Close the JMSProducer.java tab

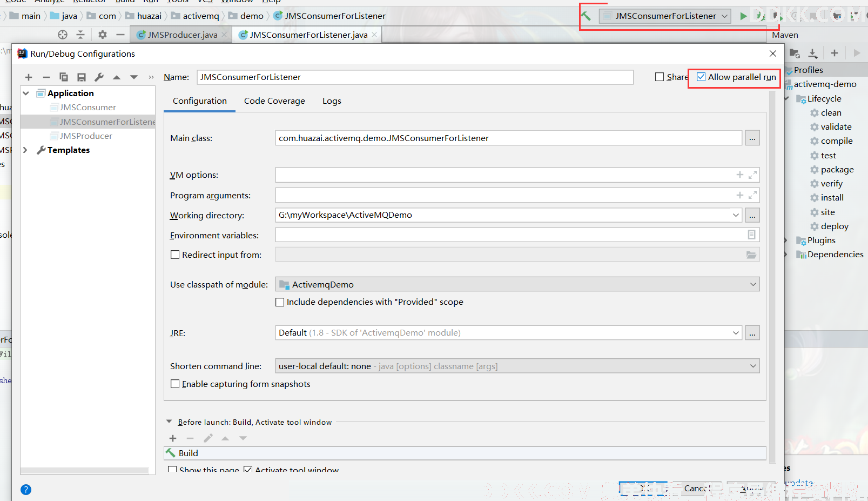coord(224,35)
